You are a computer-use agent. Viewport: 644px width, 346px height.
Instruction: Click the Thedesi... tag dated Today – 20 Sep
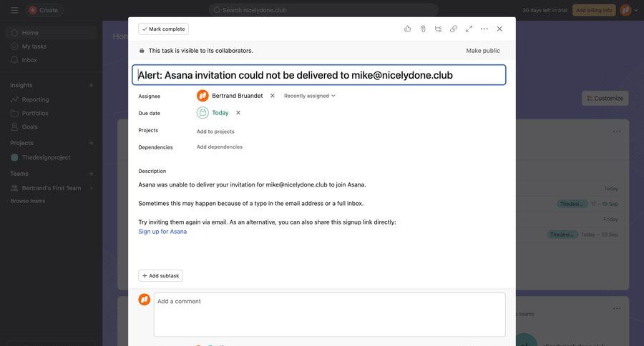(x=562, y=234)
